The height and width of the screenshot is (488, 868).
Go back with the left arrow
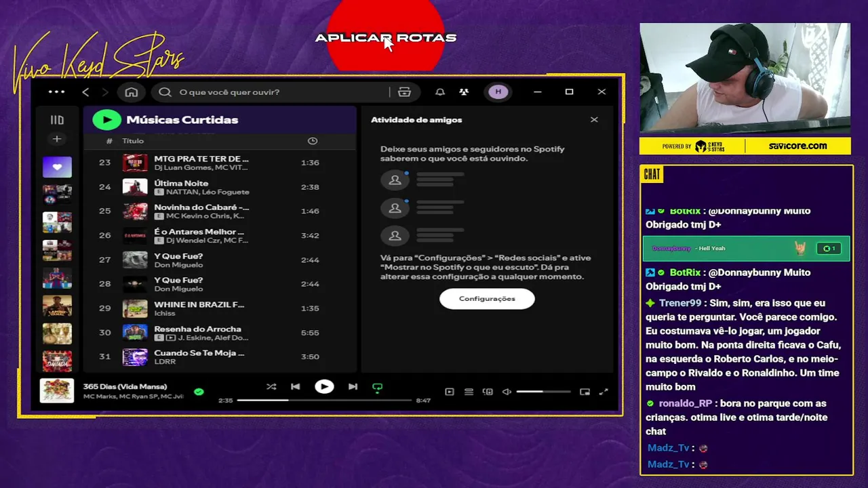pyautogui.click(x=85, y=92)
